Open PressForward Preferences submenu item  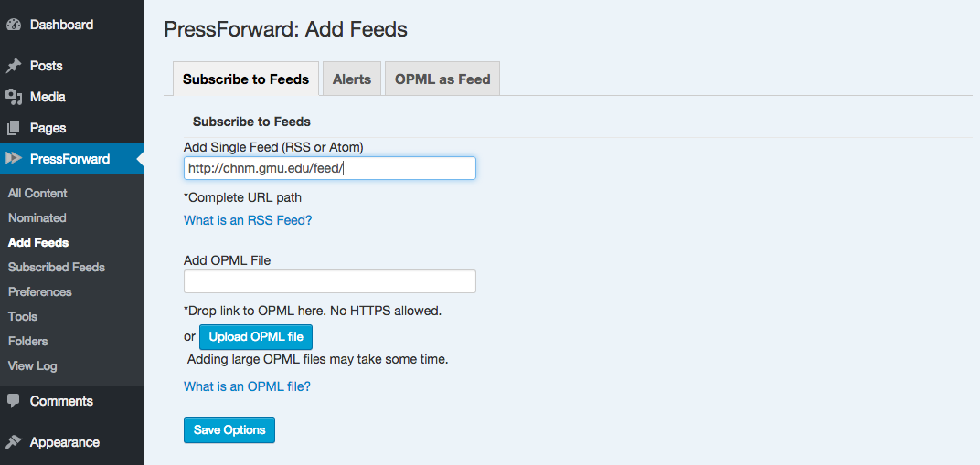tap(40, 292)
